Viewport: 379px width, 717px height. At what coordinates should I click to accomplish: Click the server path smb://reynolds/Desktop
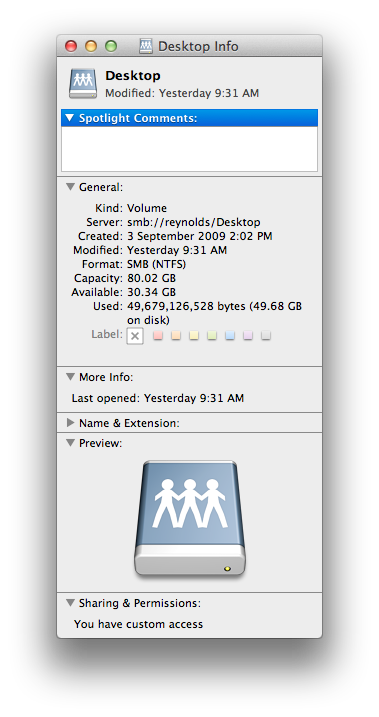pyautogui.click(x=194, y=222)
